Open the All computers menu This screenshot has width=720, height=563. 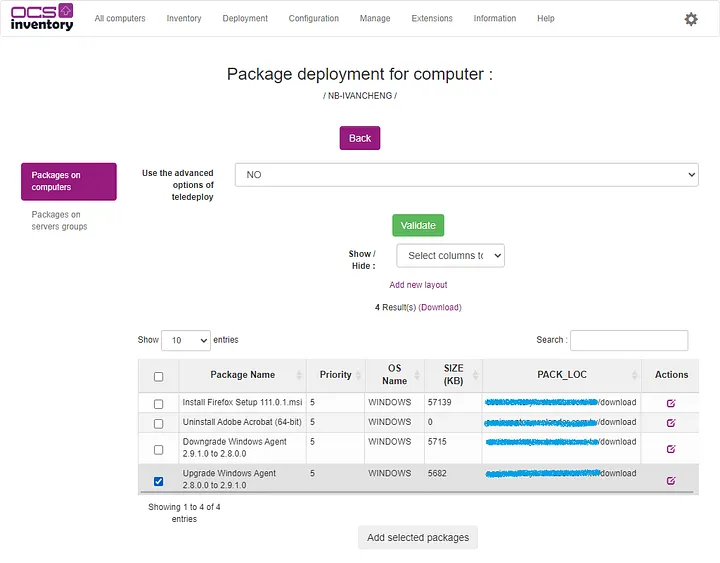(x=120, y=18)
